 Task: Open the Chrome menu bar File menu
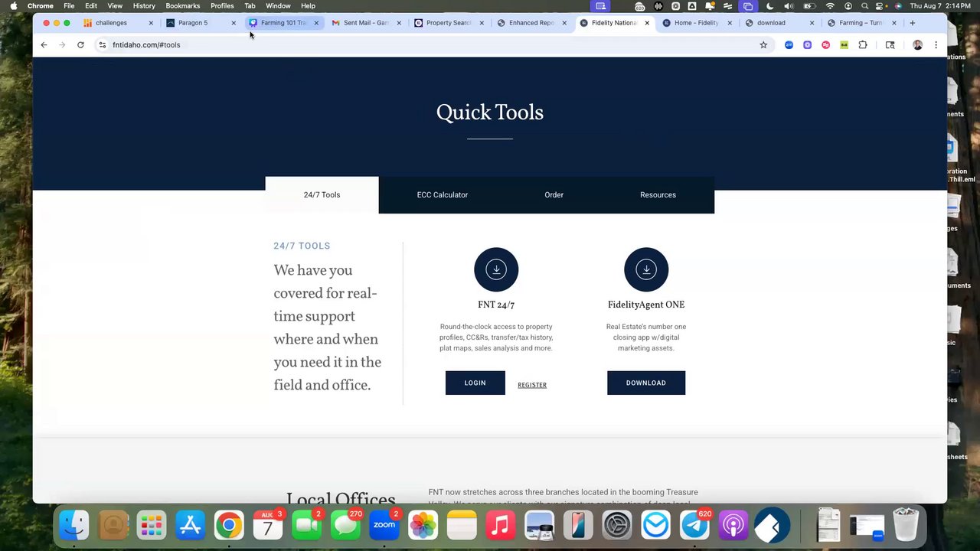pyautogui.click(x=69, y=6)
